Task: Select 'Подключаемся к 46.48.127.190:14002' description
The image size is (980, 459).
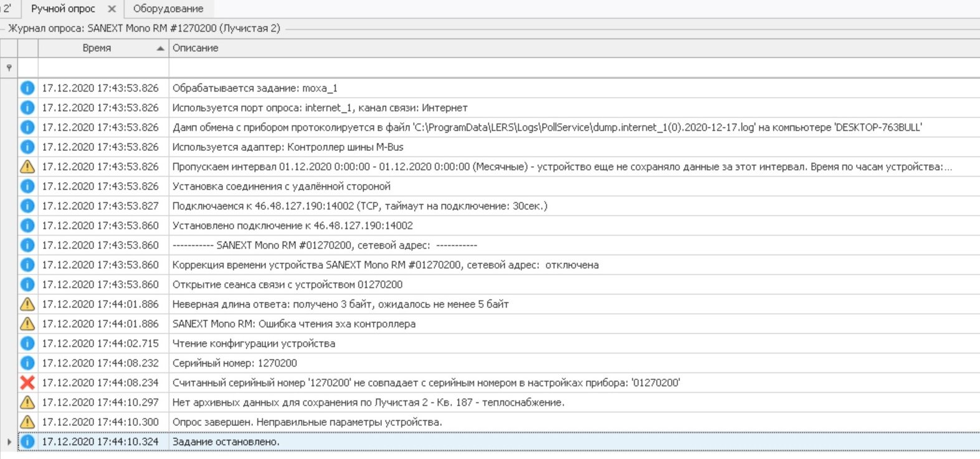Action: pos(360,206)
